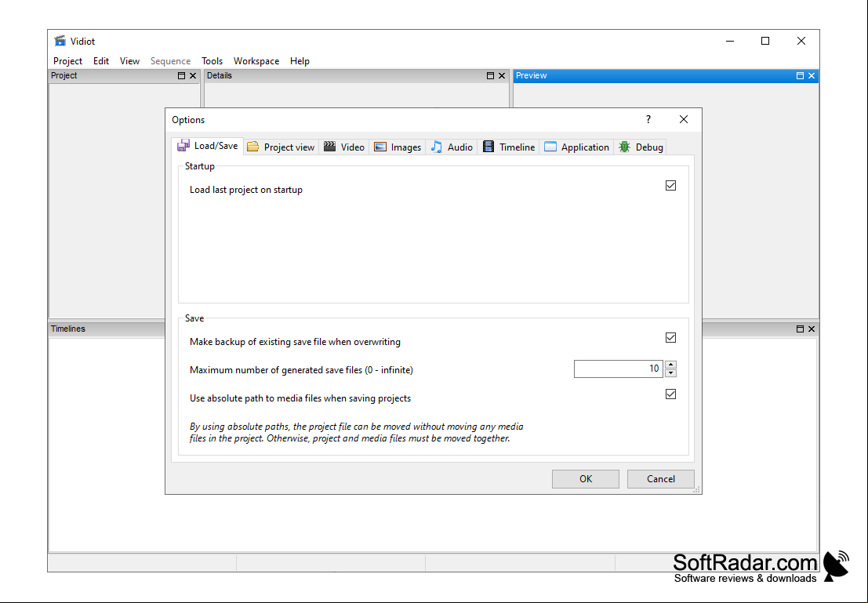Screen dimensions: 868x603
Task: Close the Options dialog with X
Action: point(684,120)
